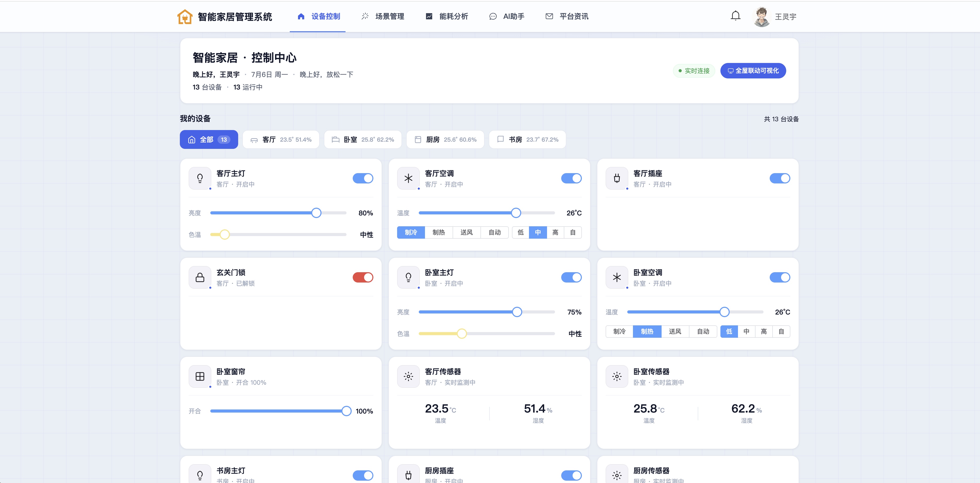Open the notification bell

pos(735,16)
